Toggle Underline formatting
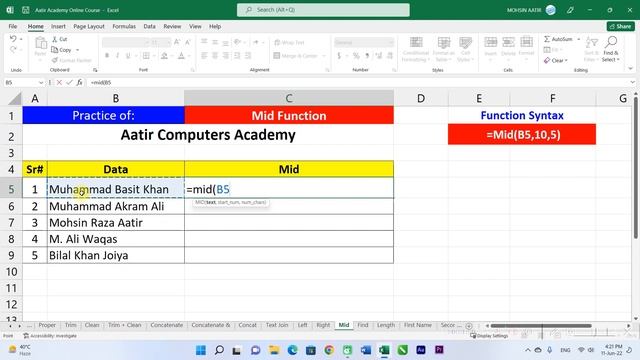The image size is (640, 360). (x=128, y=56)
